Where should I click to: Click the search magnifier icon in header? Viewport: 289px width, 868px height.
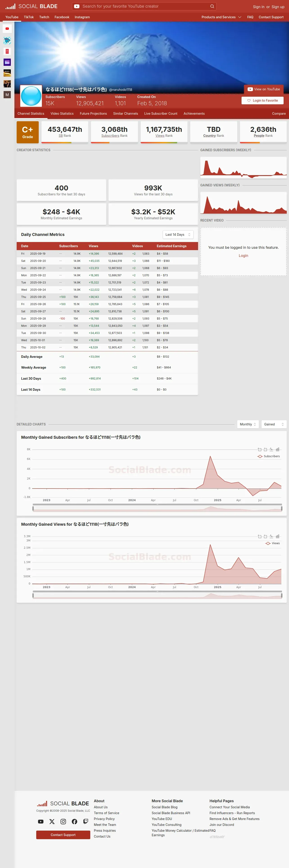tap(212, 6)
